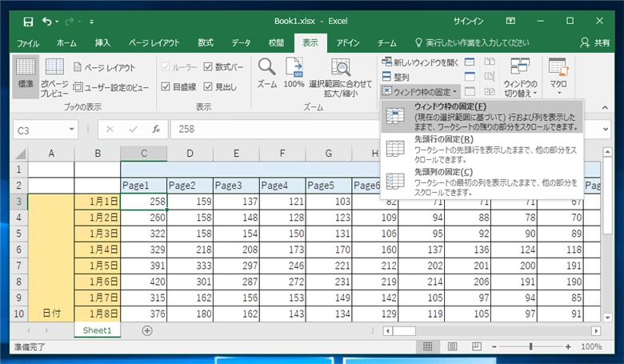Click the zoom slider handle
Image resolution: width=624 pixels, height=364 pixels.
coord(531,347)
